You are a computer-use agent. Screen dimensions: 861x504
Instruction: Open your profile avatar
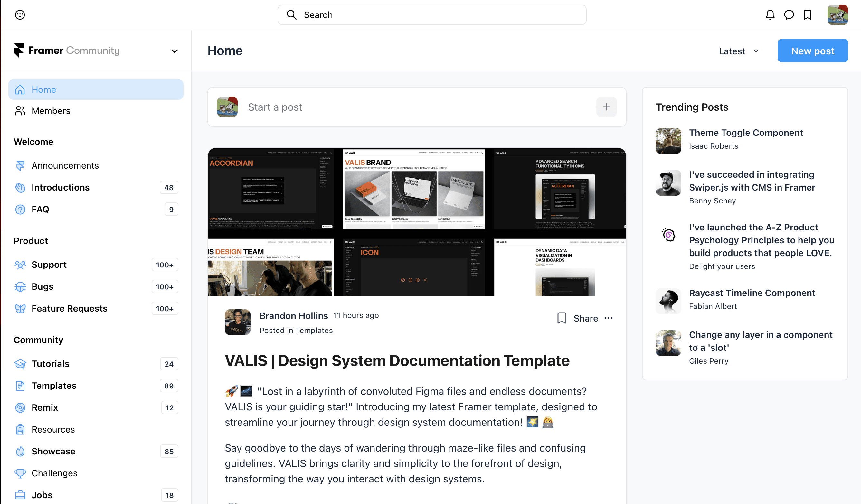(838, 15)
